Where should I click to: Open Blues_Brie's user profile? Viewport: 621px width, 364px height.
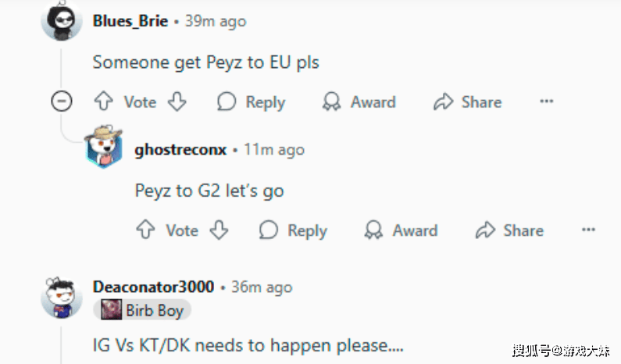[130, 21]
